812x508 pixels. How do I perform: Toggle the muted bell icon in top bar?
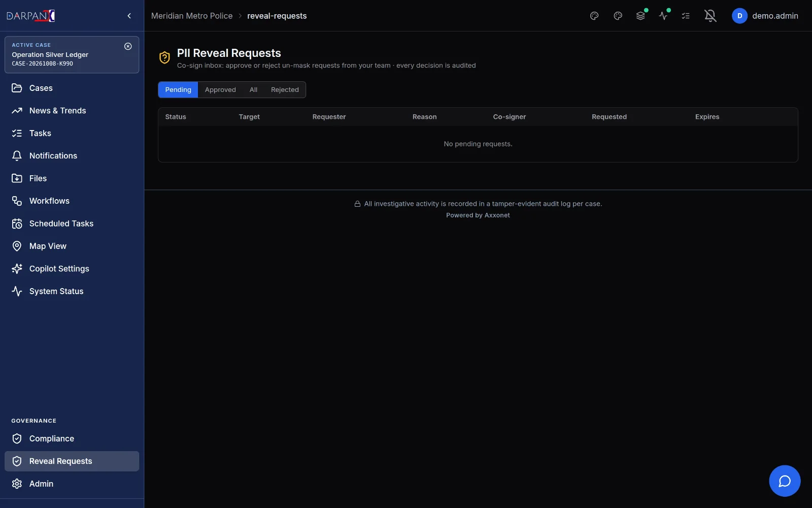coord(710,16)
